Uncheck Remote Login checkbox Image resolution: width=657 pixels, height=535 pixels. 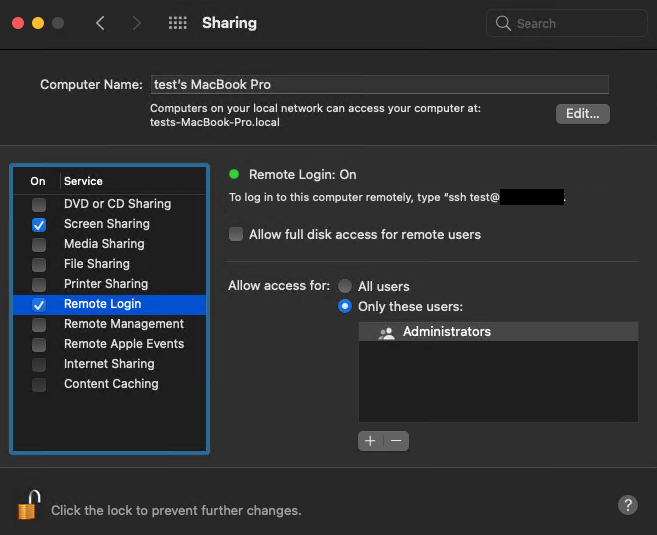pyautogui.click(x=39, y=305)
